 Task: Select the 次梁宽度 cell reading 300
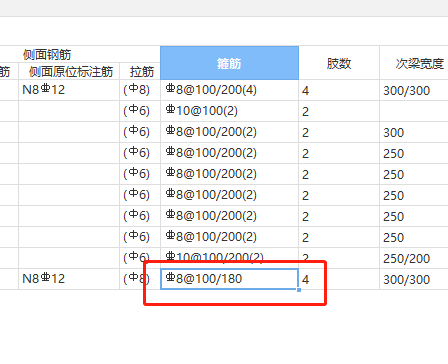(414, 132)
